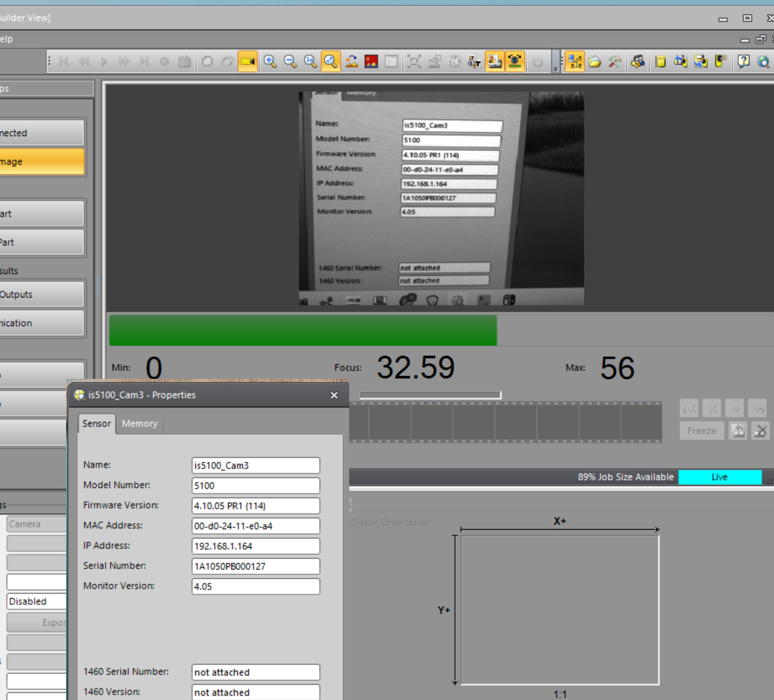The width and height of the screenshot is (774, 700).
Task: Toggle the zoom to fit icon
Action: (331, 62)
